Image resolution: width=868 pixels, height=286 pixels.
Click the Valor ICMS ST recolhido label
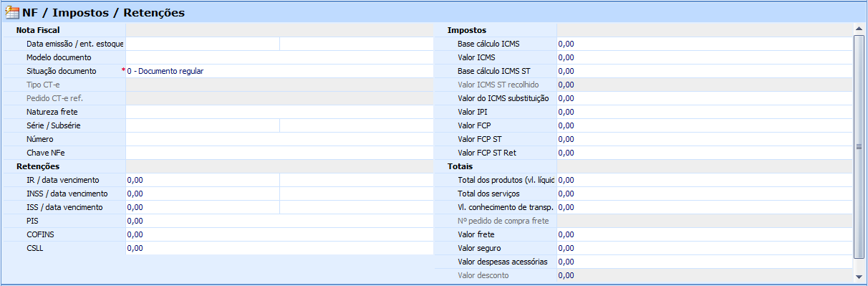pyautogui.click(x=498, y=85)
